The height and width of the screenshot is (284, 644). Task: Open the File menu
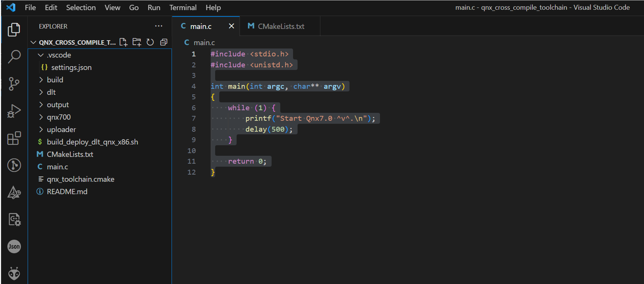pyautogui.click(x=30, y=7)
